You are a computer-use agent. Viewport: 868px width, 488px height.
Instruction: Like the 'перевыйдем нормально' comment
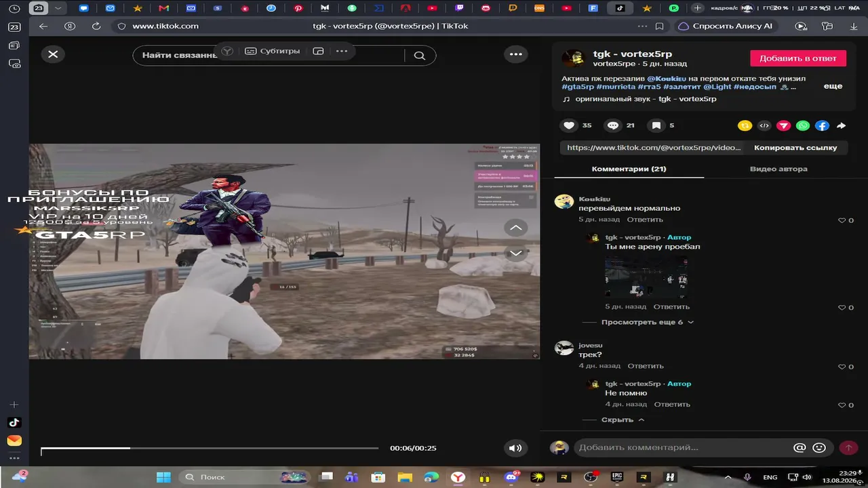click(x=842, y=220)
